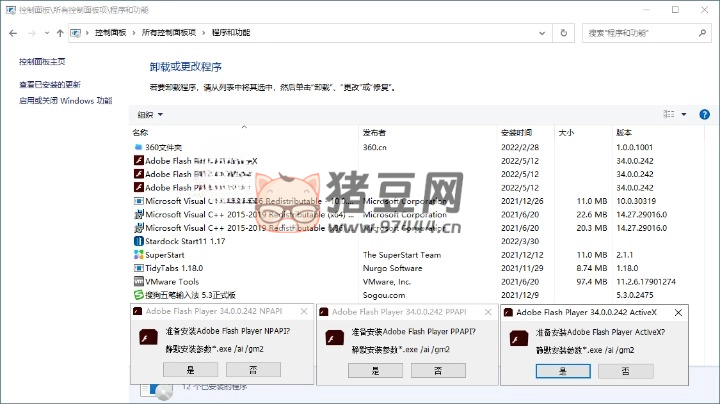This screenshot has width=720, height=404.
Task: Click the help question mark icon
Action: coord(706,115)
